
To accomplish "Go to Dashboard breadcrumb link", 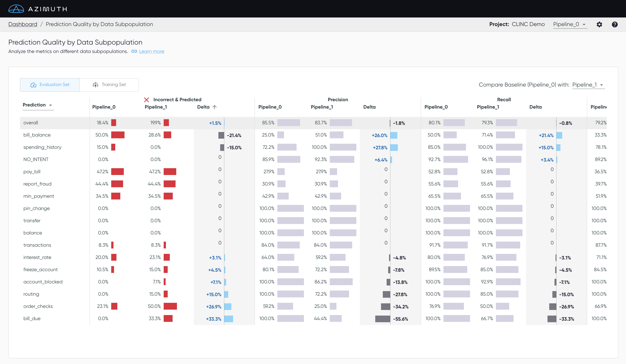I will pos(23,24).
